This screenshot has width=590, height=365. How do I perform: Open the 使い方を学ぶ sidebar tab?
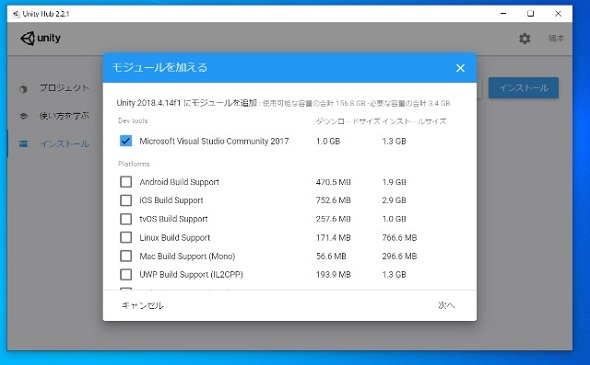point(64,116)
